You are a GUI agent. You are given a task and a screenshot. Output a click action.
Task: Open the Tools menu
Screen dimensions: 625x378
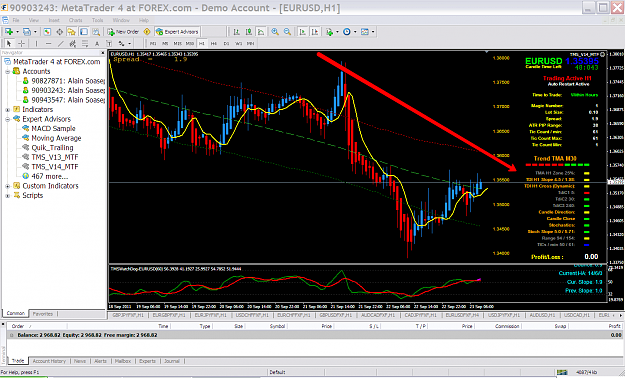[x=98, y=20]
